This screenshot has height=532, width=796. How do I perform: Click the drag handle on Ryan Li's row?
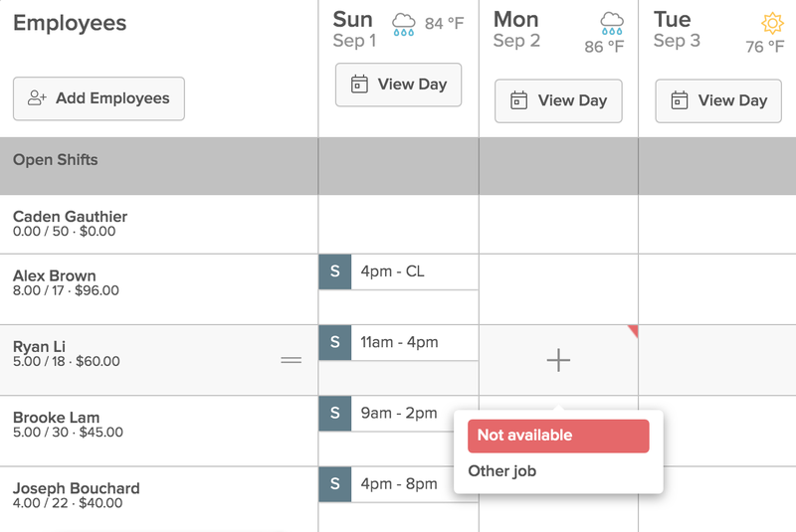point(292,360)
